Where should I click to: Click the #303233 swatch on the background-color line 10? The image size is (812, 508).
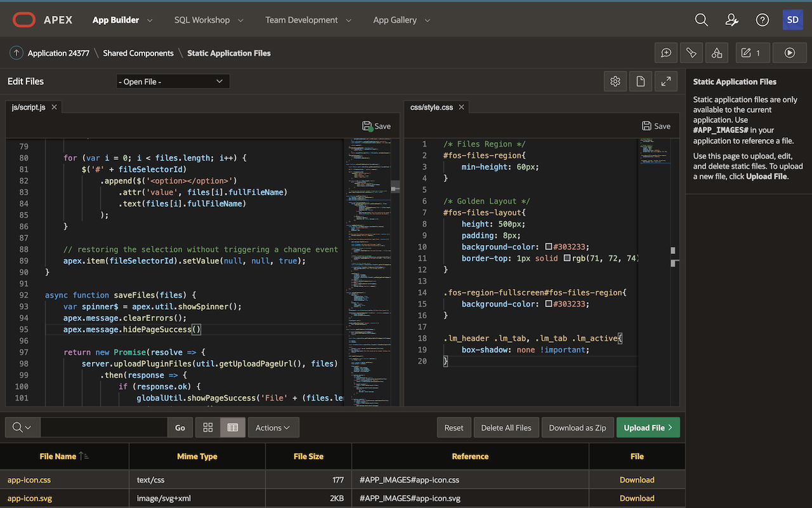(x=549, y=247)
